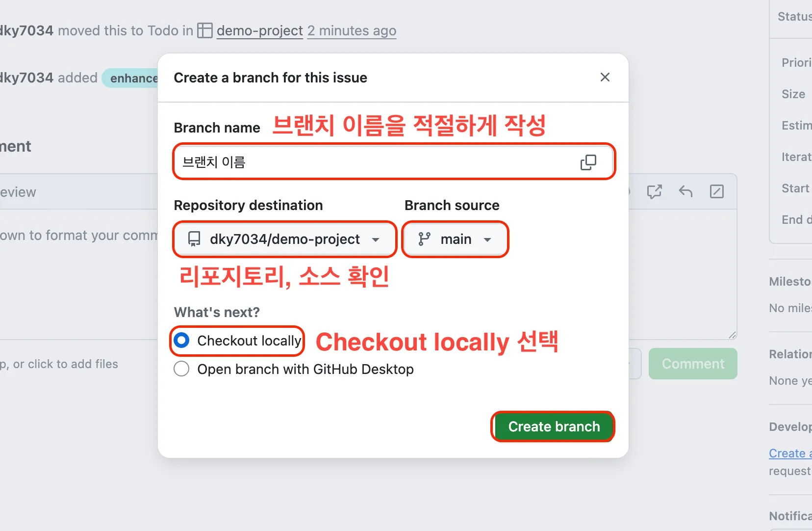Viewport: 812px width, 531px height.
Task: Click the demo-project board table icon
Action: [205, 30]
